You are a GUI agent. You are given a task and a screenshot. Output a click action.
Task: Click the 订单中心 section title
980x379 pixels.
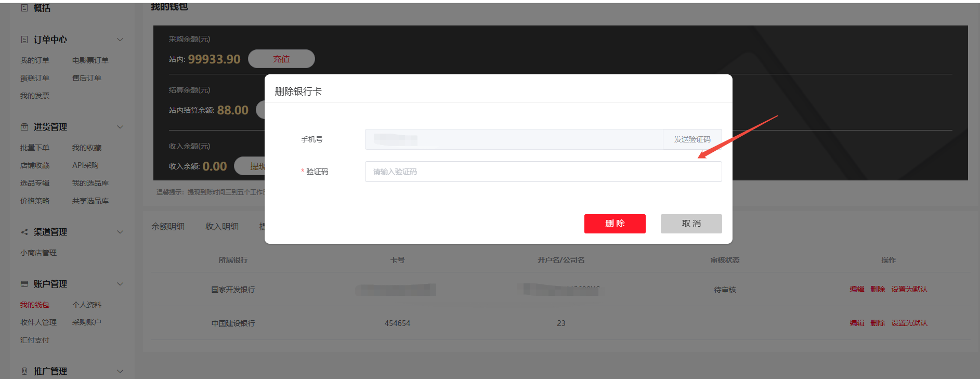50,40
